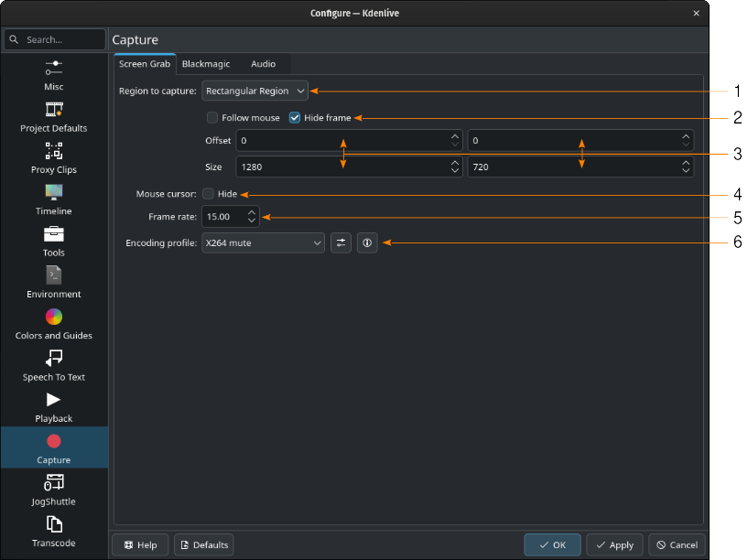This screenshot has width=748, height=560.
Task: Select the Environment category
Action: 54,283
